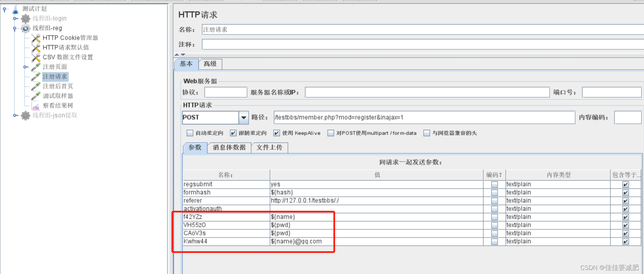This screenshot has height=274, width=644.
Task: Click the 注册页面 sampler pipette icon
Action: point(36,67)
